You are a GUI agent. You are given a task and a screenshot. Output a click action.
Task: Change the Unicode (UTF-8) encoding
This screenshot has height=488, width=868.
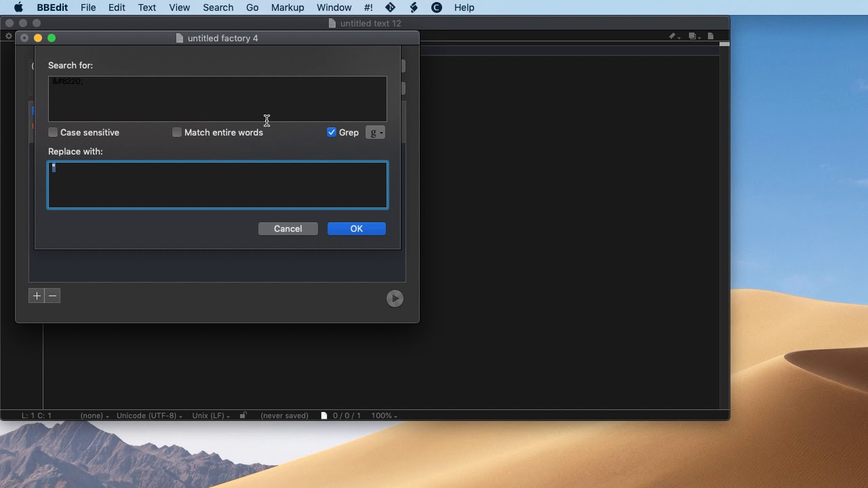(149, 415)
